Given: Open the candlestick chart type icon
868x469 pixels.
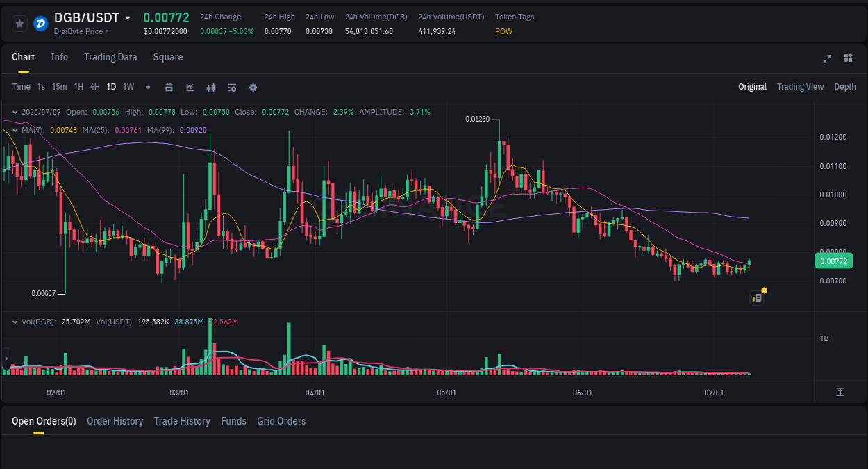Looking at the screenshot, I should [x=210, y=87].
